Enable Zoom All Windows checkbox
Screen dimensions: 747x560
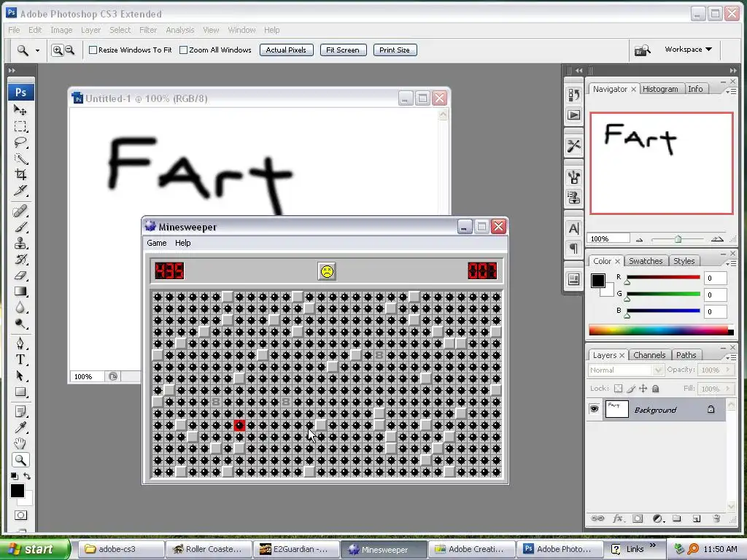click(183, 50)
